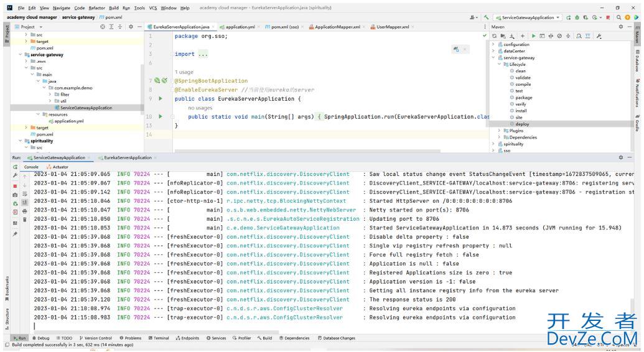
Task: Open the Refactor menu
Action: tap(97, 8)
